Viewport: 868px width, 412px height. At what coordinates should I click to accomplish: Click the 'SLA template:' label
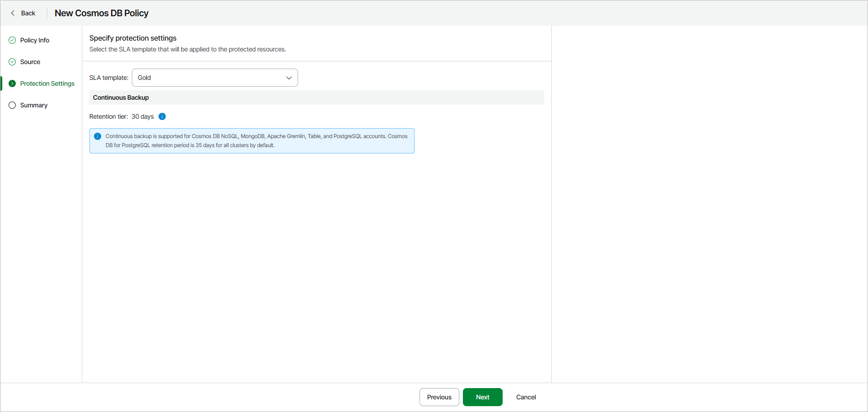109,78
